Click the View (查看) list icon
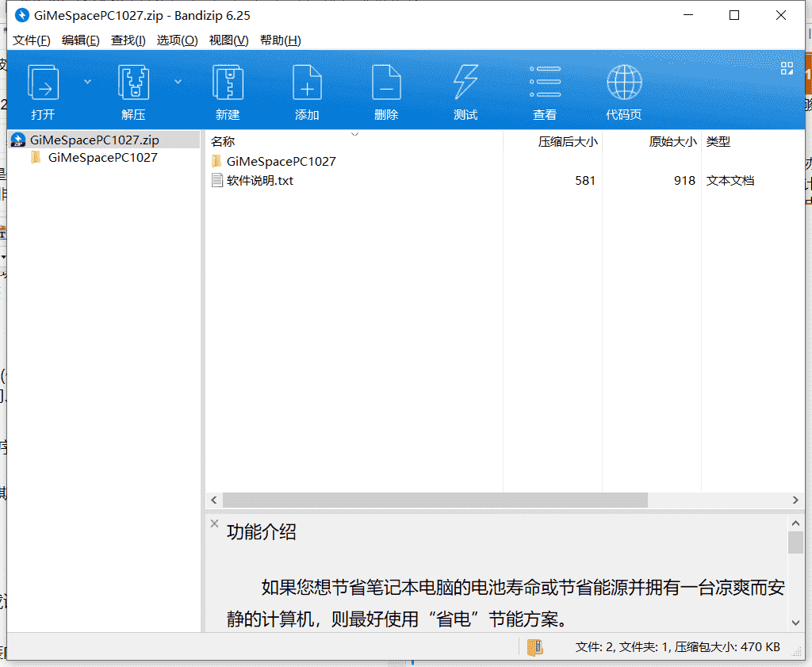The image size is (812, 667). click(545, 82)
